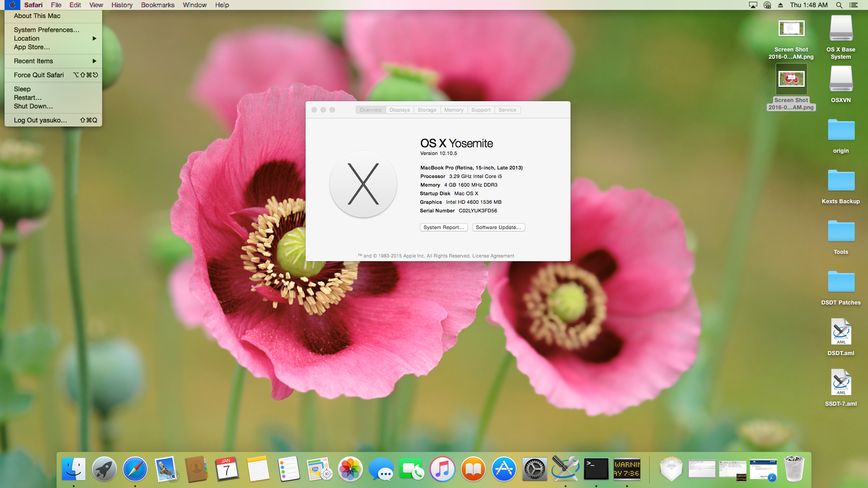Open Console warning icon in Dock
The height and width of the screenshot is (488, 868).
point(627,469)
